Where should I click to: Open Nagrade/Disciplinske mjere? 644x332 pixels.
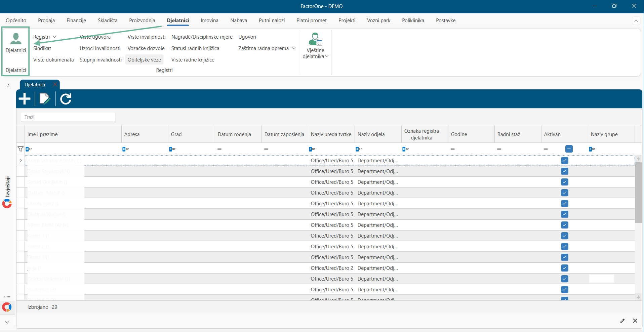pos(202,37)
